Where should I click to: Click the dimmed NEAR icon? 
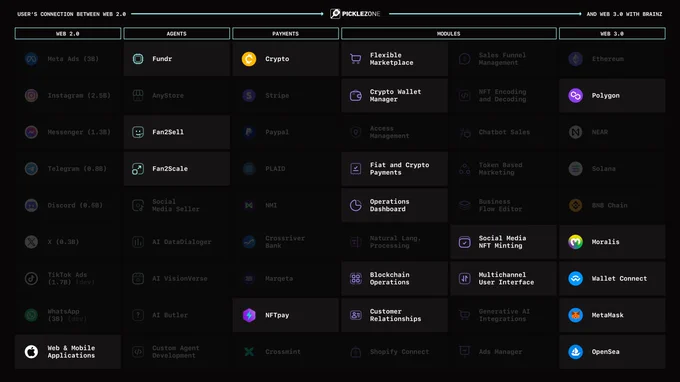575,132
